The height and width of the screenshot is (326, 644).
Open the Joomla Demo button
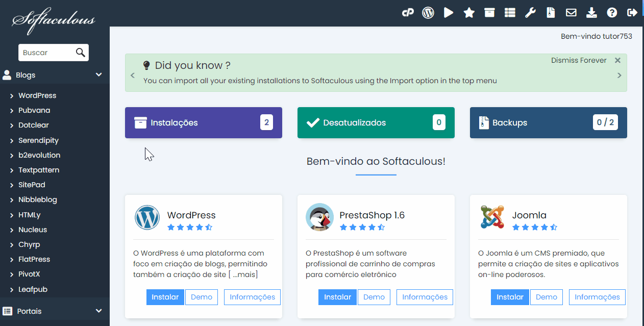pos(547,297)
